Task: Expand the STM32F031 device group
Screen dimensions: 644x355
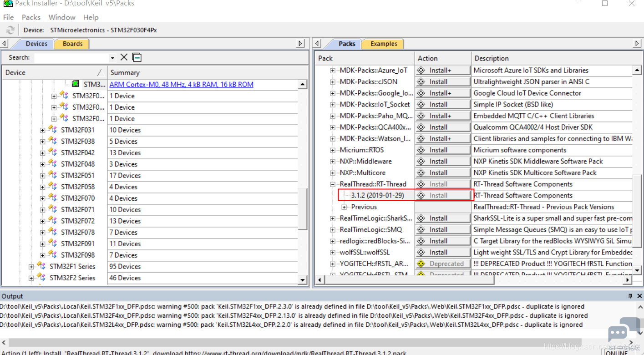Action: [x=43, y=130]
